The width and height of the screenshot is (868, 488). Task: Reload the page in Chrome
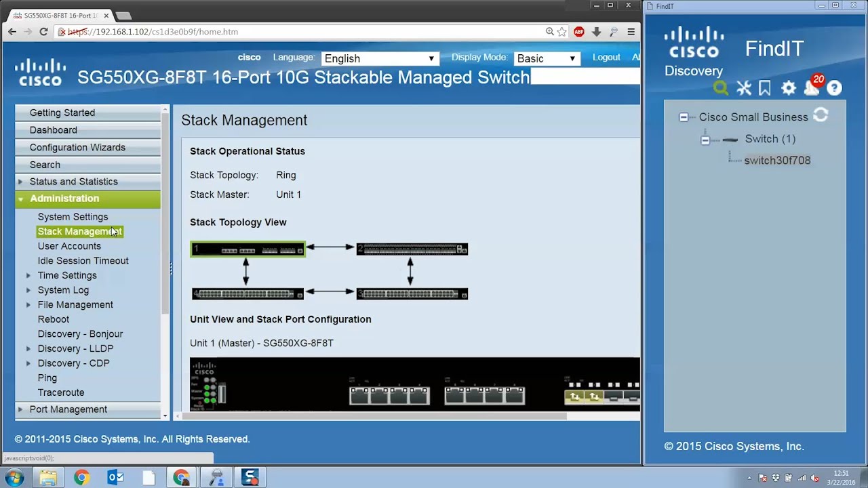43,32
